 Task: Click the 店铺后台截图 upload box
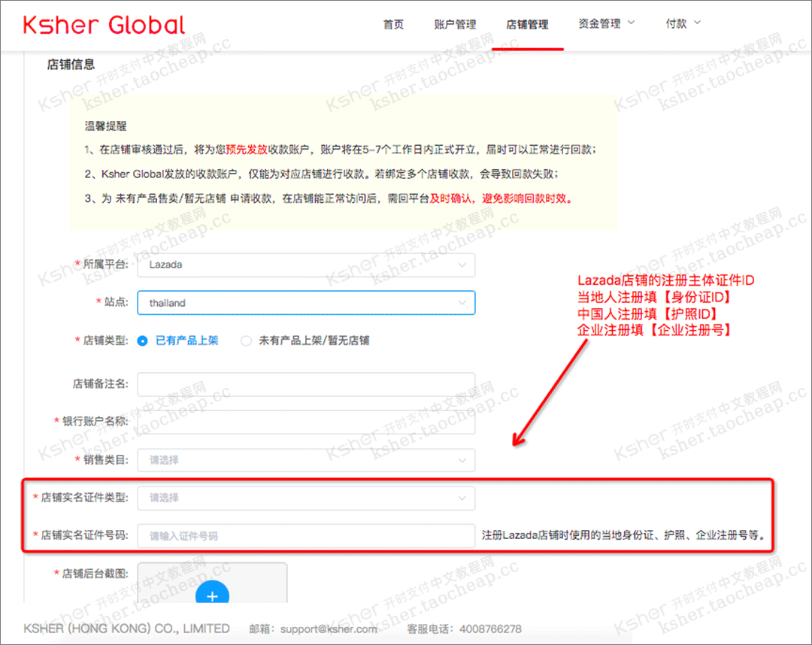click(212, 583)
